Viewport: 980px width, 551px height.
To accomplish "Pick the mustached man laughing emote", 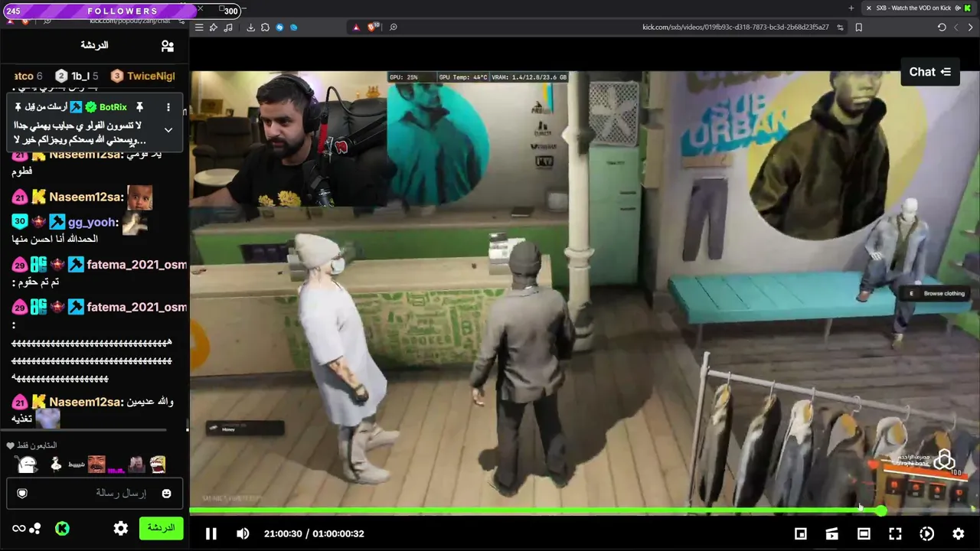I will point(96,465).
